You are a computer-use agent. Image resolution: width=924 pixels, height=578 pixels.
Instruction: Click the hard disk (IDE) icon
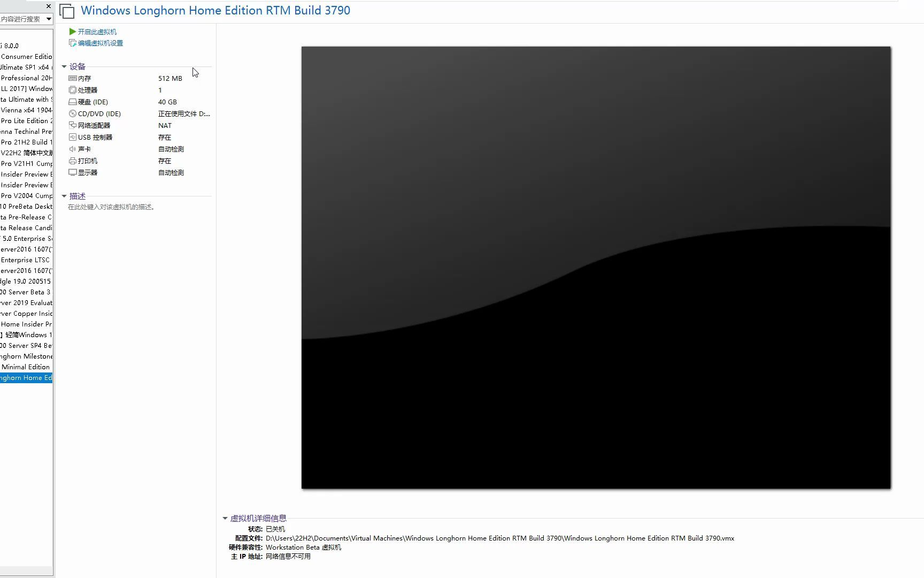click(x=72, y=102)
